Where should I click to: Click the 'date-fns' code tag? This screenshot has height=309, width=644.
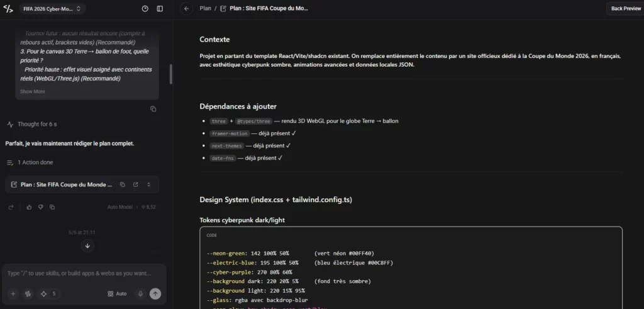[223, 158]
